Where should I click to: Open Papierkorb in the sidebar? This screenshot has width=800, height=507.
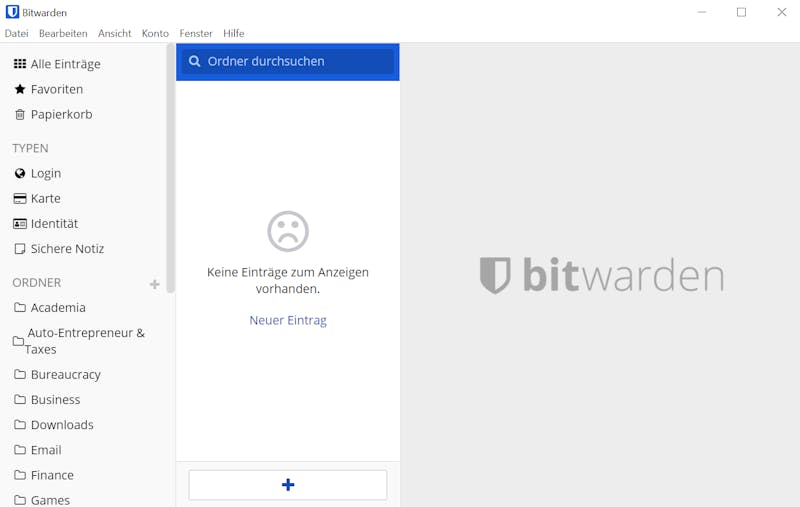pos(61,114)
